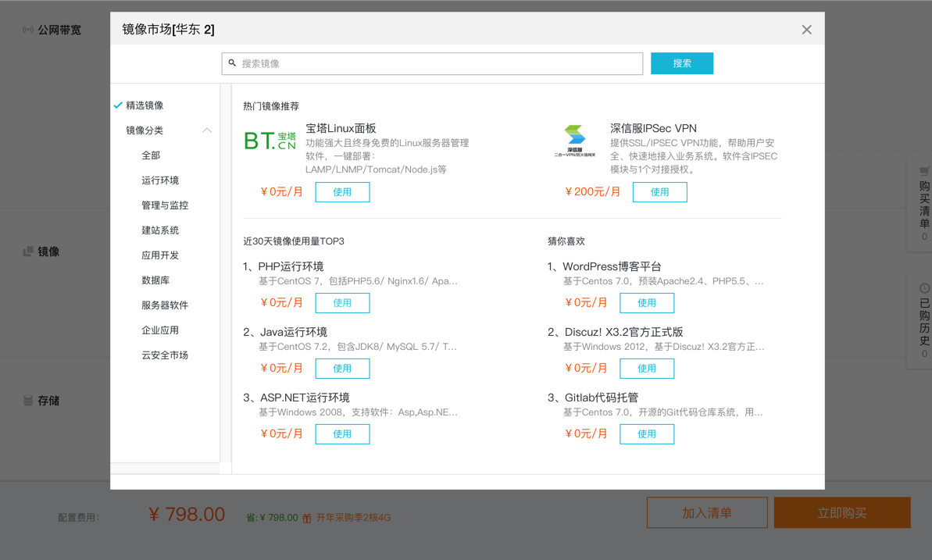Use the WordPress博客平台 image
The height and width of the screenshot is (560, 932).
646,303
